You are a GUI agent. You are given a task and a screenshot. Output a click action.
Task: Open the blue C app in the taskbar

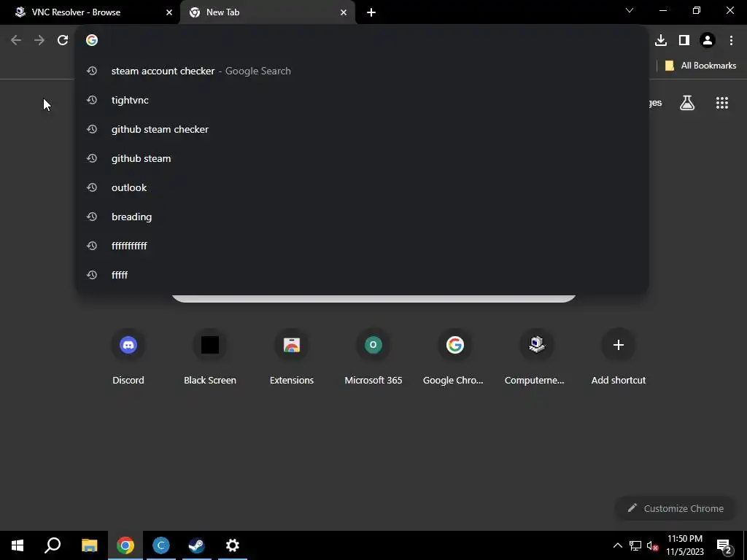click(161, 545)
